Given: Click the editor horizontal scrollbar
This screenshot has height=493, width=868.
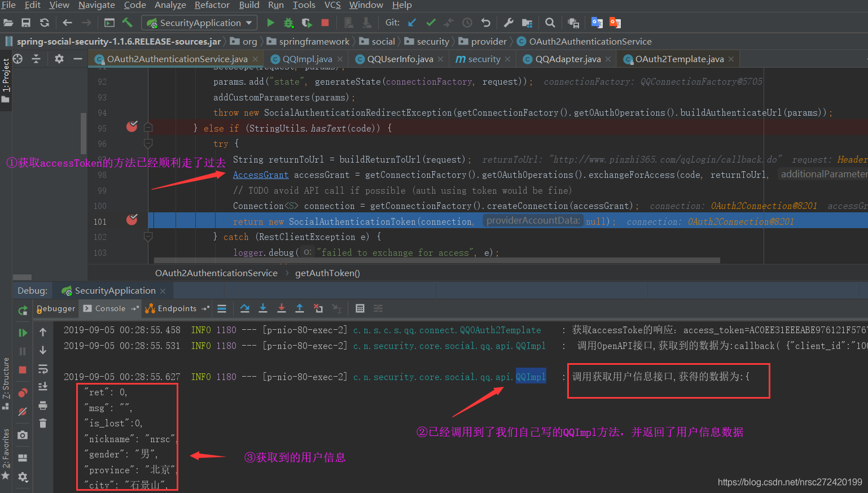Looking at the screenshot, I should (437, 260).
